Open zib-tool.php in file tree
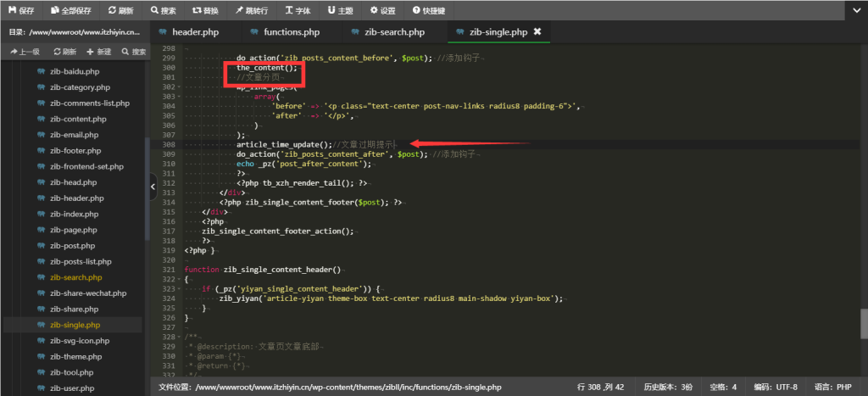This screenshot has height=396, width=868. click(73, 373)
